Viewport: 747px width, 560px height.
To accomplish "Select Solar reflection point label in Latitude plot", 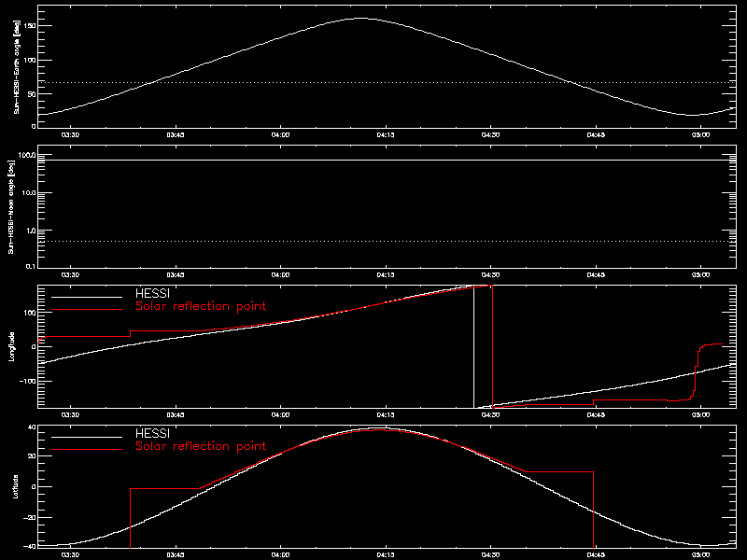I will 201,446.
